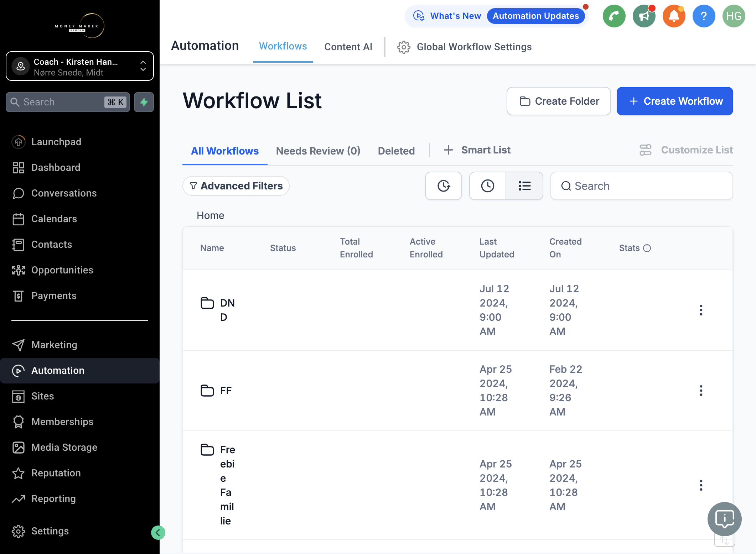Viewport: 756px width, 554px height.
Task: Select the Deleted tab
Action: point(396,151)
